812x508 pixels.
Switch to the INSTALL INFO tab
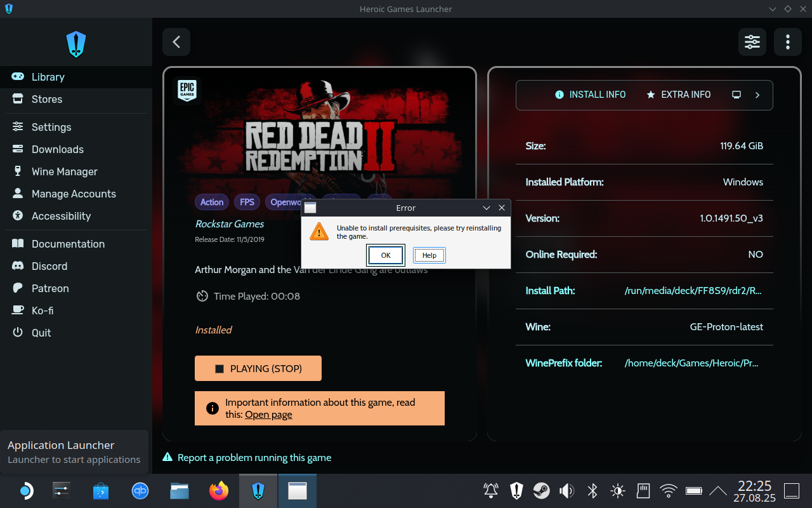tap(591, 95)
